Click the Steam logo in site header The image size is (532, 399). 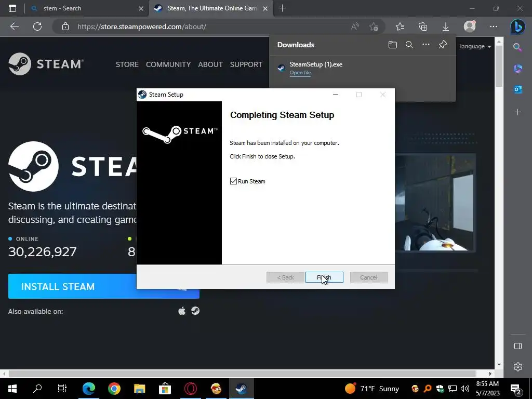(x=46, y=64)
